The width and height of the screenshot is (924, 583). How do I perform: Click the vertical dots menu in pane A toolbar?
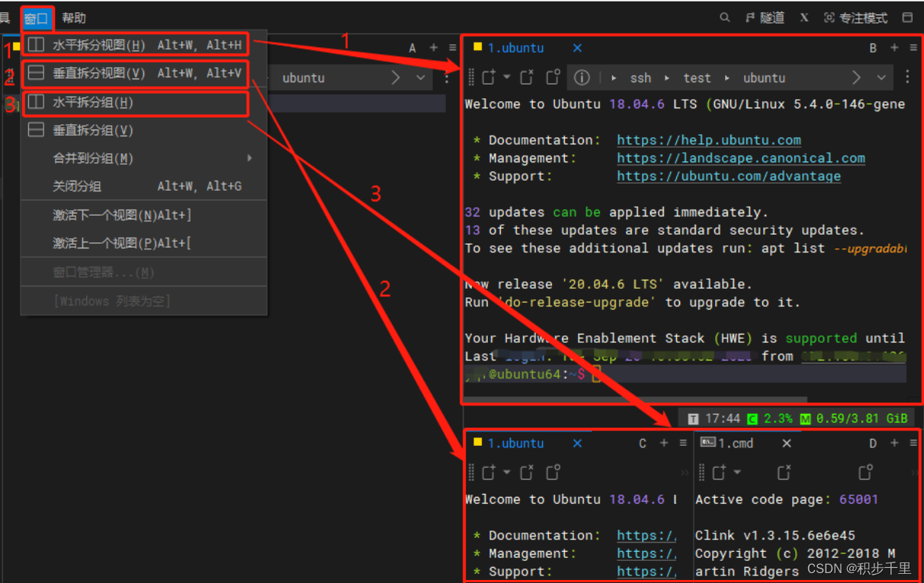(447, 77)
